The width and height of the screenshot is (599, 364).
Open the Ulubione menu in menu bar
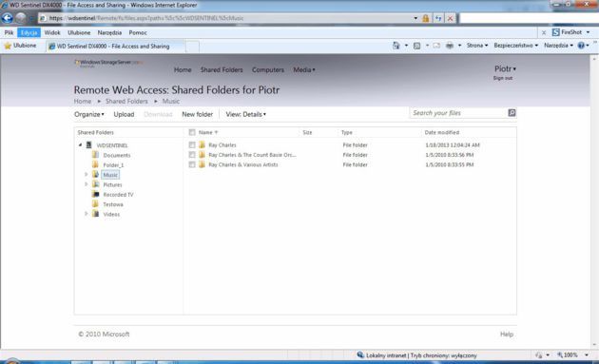[79, 33]
